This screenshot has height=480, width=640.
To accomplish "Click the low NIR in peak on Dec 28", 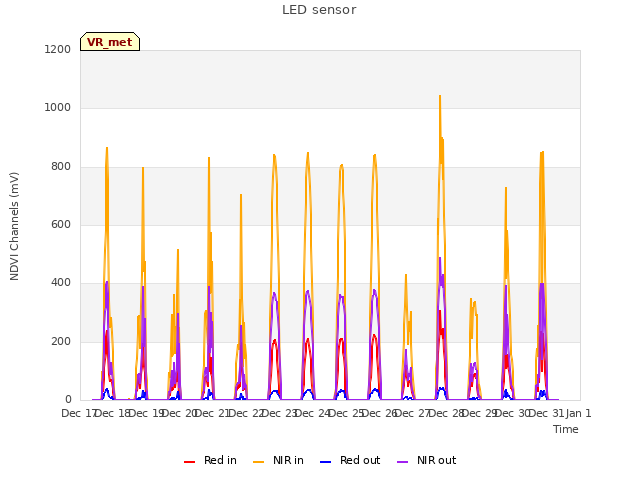I will [471, 299].
